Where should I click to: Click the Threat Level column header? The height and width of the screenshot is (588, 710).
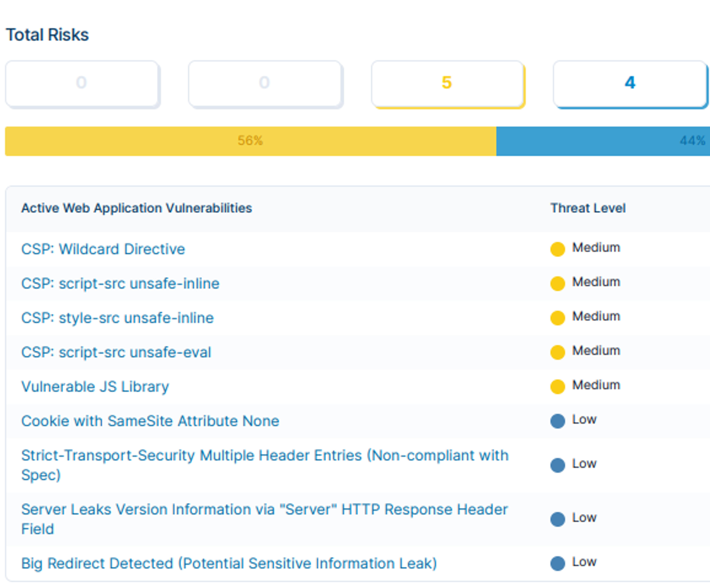pos(588,208)
